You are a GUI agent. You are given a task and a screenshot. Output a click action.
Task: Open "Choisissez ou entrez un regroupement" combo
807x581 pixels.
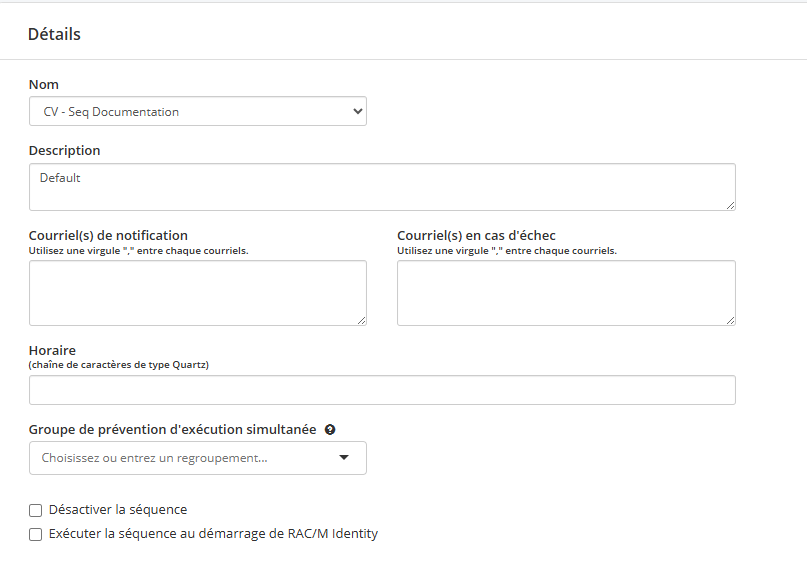pos(197,457)
